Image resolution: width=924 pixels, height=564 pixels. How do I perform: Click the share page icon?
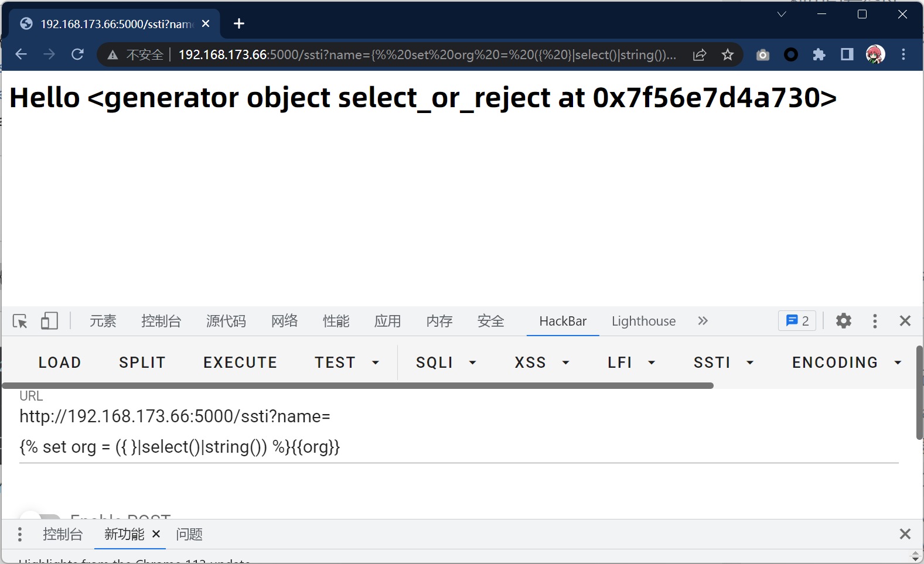click(699, 55)
